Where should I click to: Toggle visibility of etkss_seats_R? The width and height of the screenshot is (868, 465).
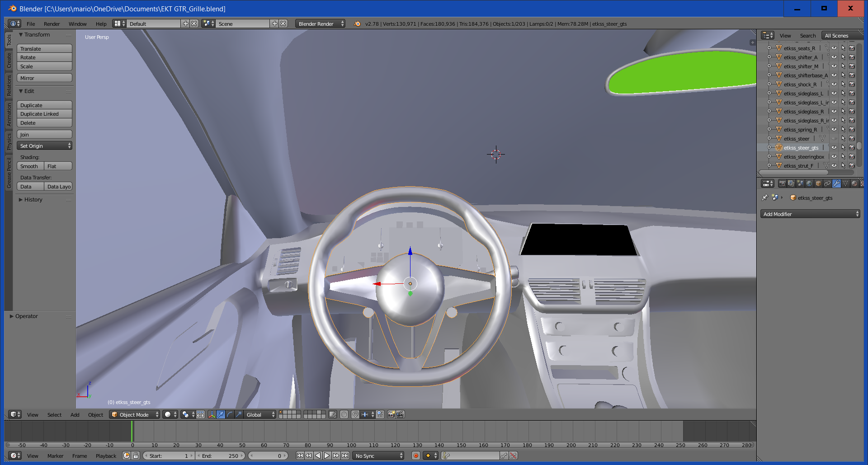(834, 48)
